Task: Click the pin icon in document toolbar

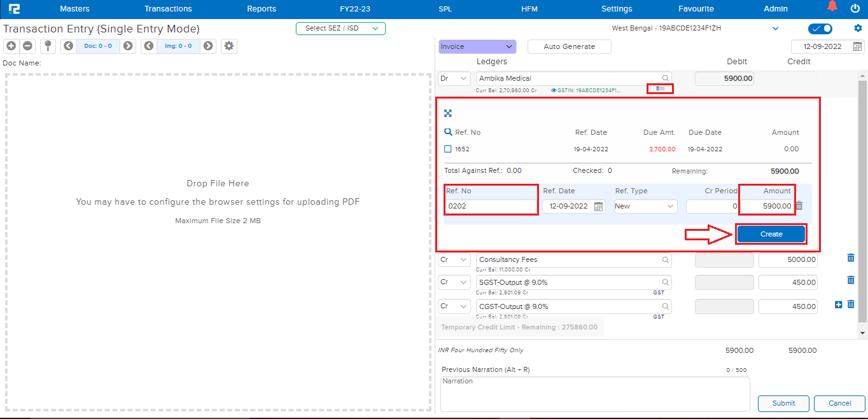Action: tap(48, 46)
